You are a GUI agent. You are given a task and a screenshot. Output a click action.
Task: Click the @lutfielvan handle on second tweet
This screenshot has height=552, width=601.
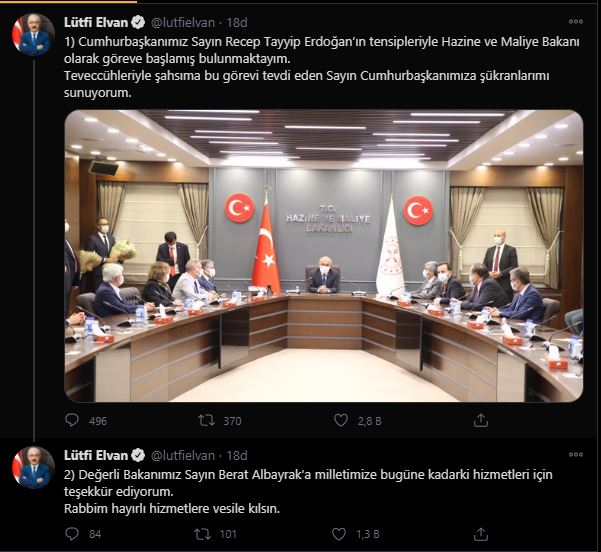point(183,455)
